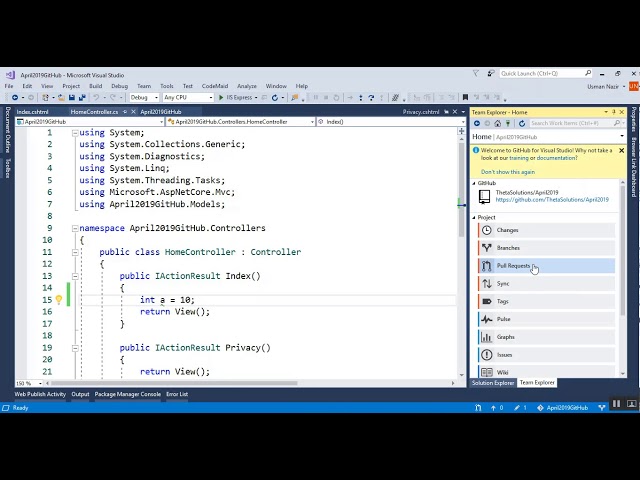Open the Changes tile in Team Explorer

point(547,230)
